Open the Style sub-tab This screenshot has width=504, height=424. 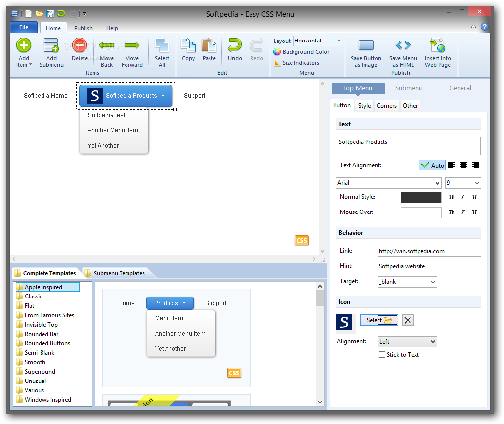click(x=364, y=106)
